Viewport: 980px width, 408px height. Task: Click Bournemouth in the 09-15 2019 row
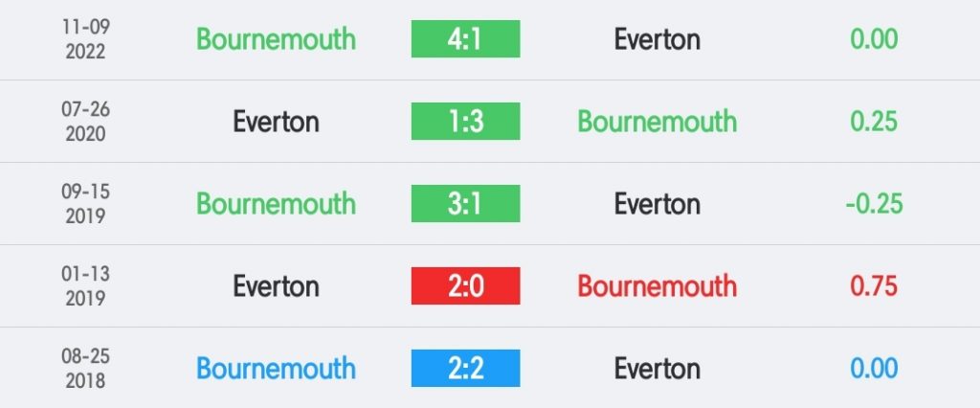pos(276,203)
